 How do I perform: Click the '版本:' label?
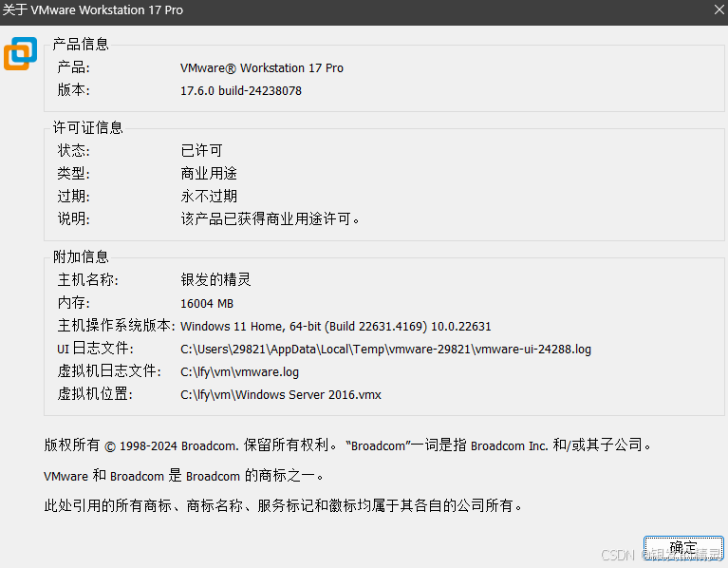click(x=73, y=90)
